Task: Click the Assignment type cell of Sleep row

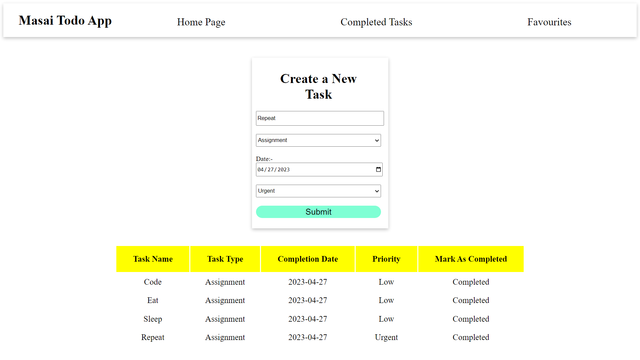Action: (225, 319)
